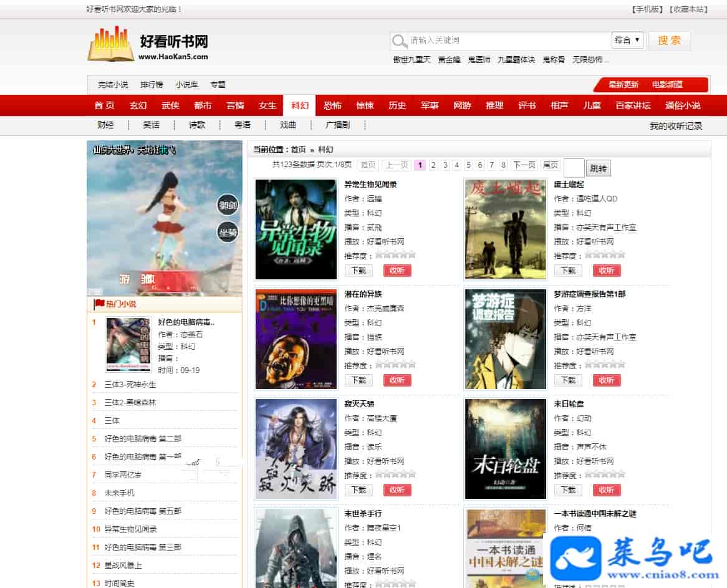Open hot keyword 黄金瞳
The width and height of the screenshot is (727, 588).
tap(450, 60)
